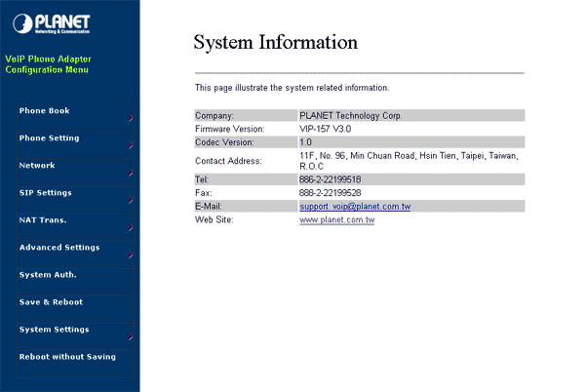Click telephone number 886-2-22199518
This screenshot has height=392, width=585.
click(331, 179)
